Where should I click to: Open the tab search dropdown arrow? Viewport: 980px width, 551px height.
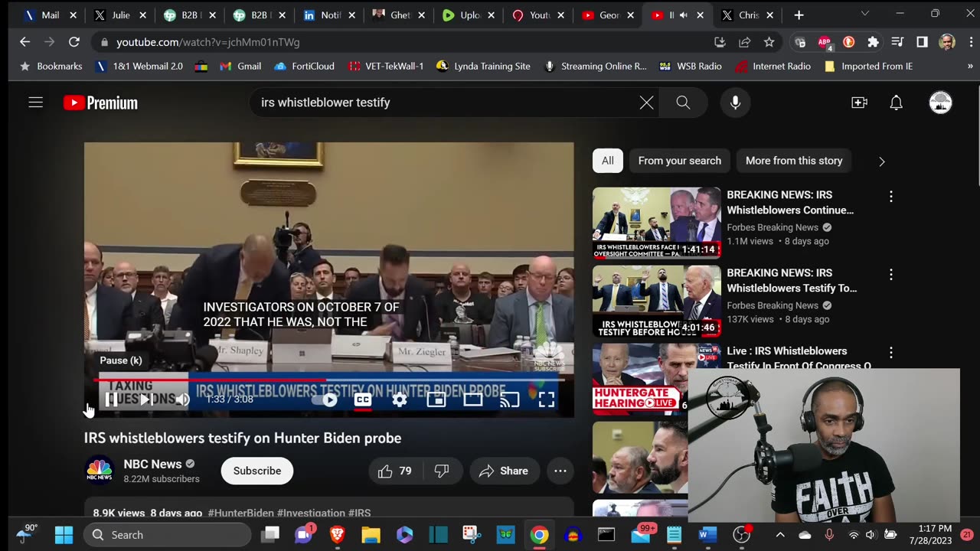pos(864,14)
